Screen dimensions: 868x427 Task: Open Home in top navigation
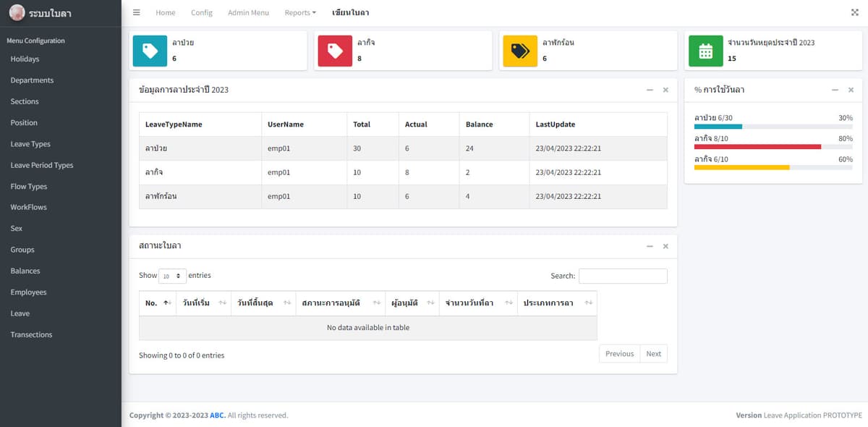(166, 13)
